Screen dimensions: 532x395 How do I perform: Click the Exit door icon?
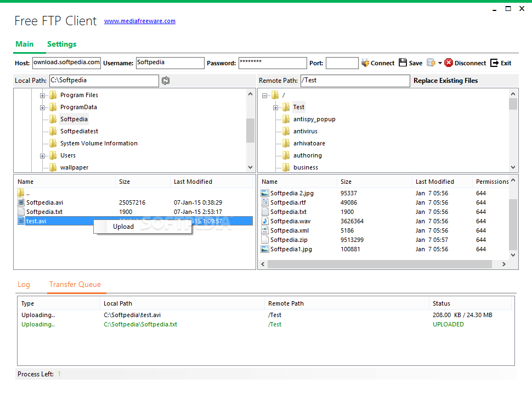click(495, 63)
